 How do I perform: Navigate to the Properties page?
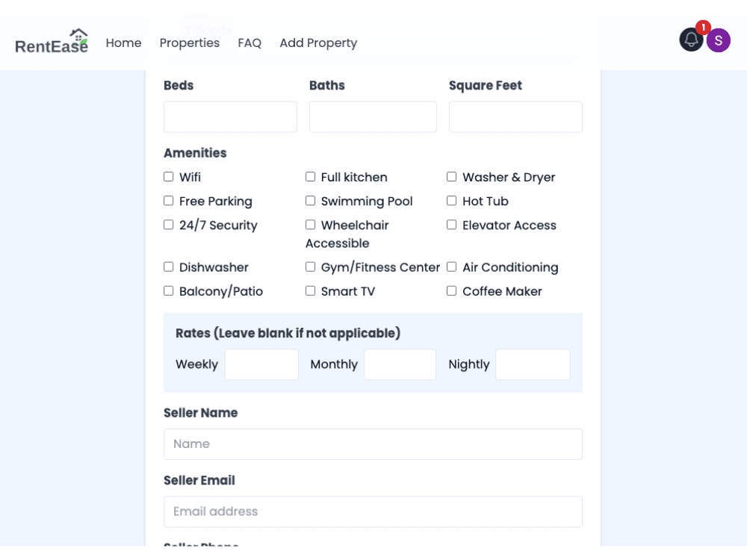(x=189, y=43)
